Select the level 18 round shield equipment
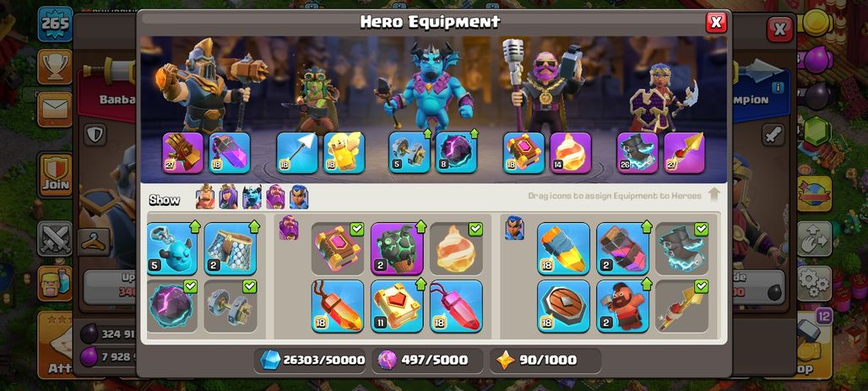Screen dimensions: 868x391 (563, 307)
